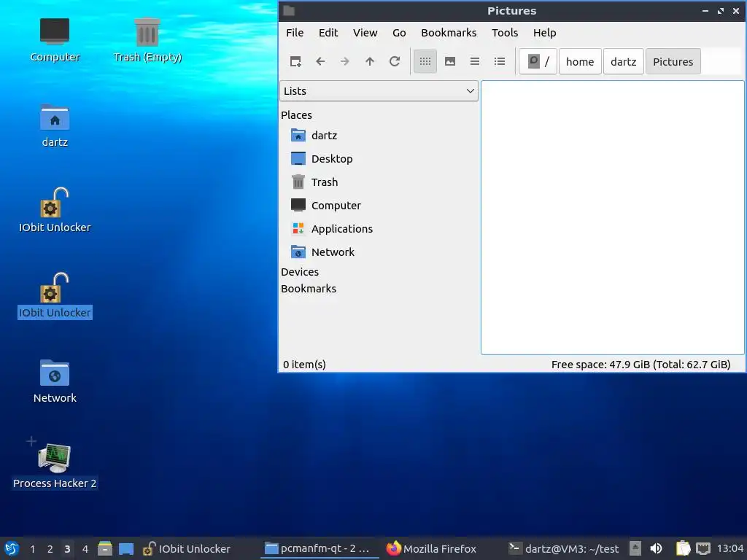Select the Process Hacker 2 desktop icon
747x560 pixels.
coord(55,466)
